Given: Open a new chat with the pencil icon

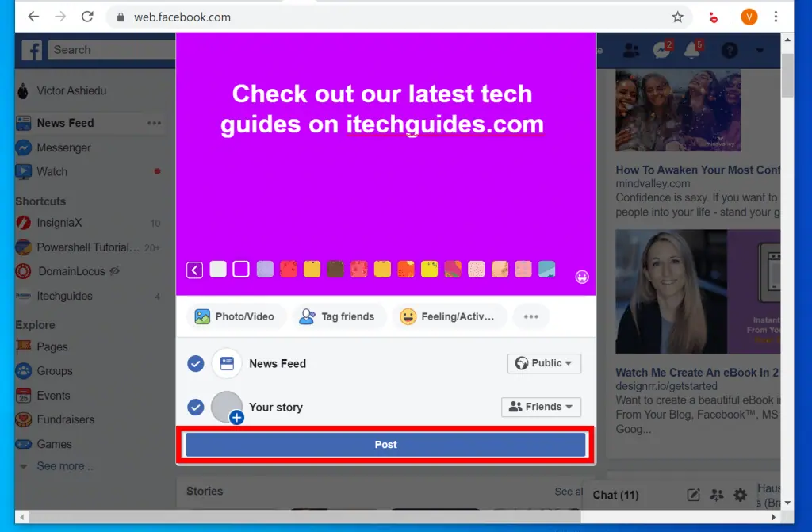Looking at the screenshot, I should pos(692,495).
